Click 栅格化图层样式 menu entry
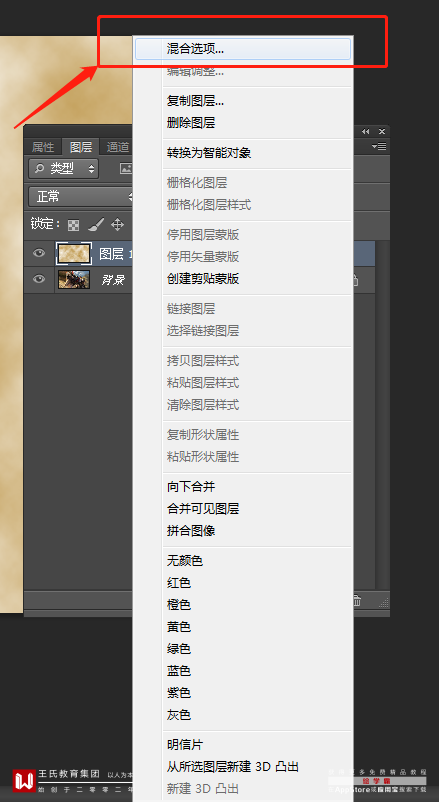The height and width of the screenshot is (802, 439). (209, 205)
